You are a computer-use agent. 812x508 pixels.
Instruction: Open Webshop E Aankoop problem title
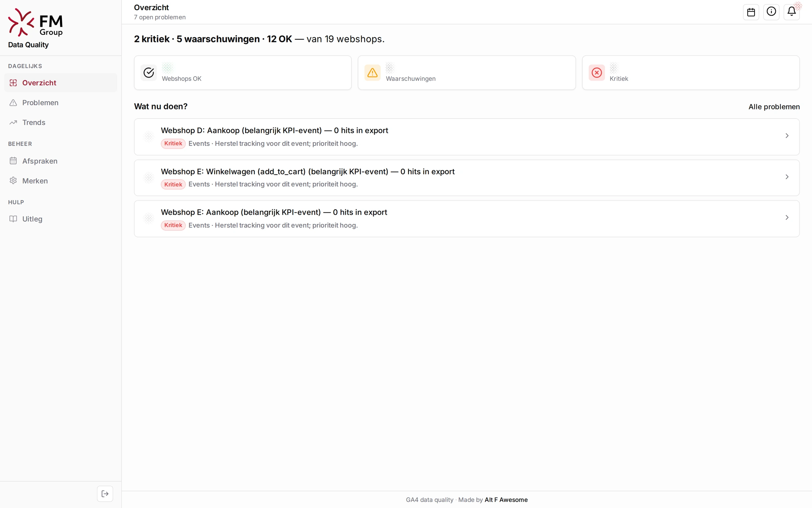coord(274,212)
